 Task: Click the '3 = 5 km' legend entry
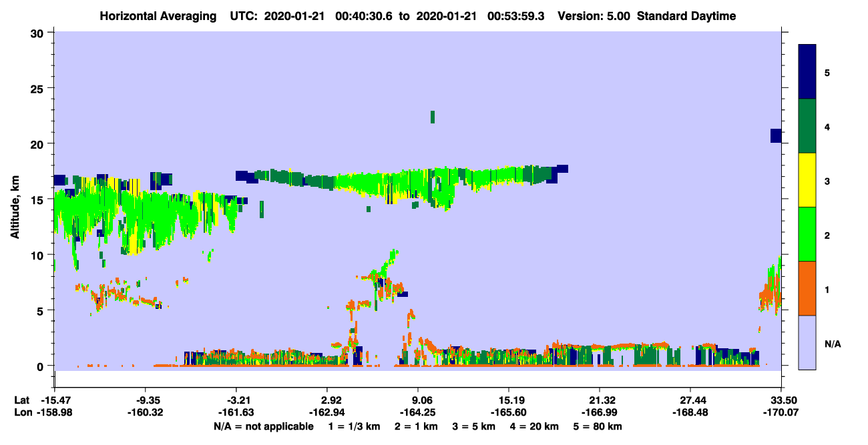coord(474,426)
